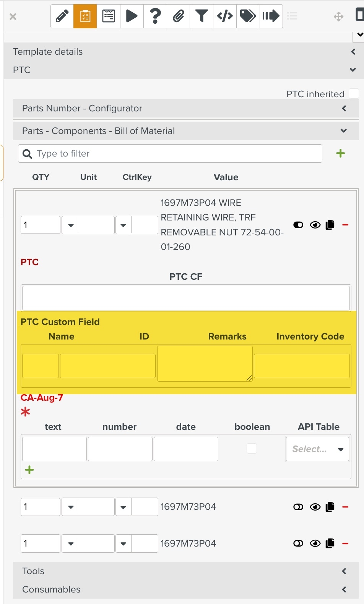Tick the boolean checkbox in CA-Aug-7
Viewport: 364px width, 604px height.
pos(252,448)
